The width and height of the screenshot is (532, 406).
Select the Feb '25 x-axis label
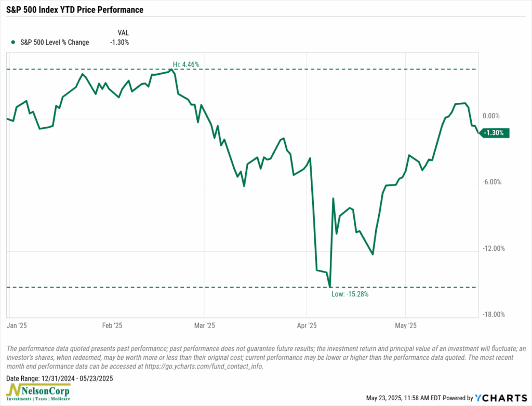click(x=112, y=326)
